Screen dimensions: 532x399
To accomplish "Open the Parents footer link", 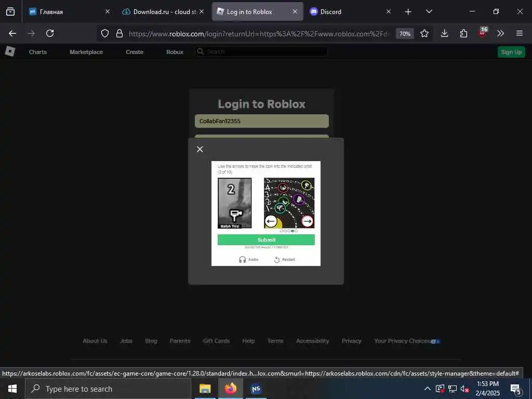I will click(x=180, y=341).
